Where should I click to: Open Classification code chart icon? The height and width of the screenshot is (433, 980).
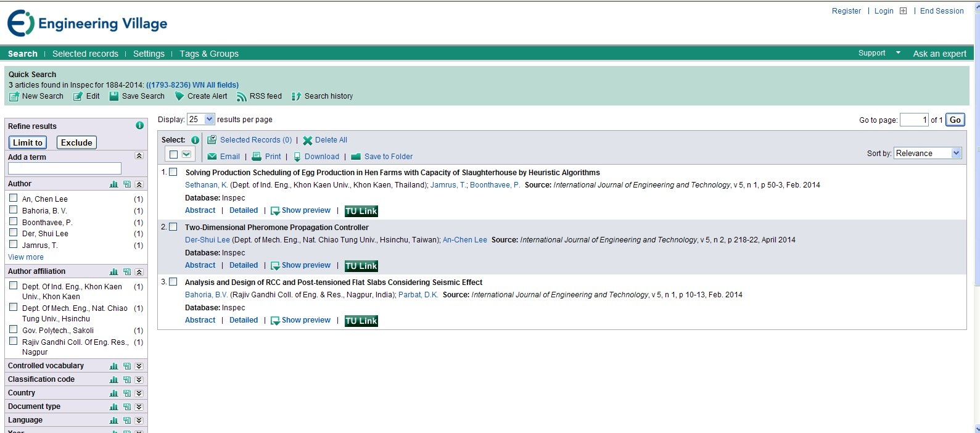pyautogui.click(x=113, y=379)
